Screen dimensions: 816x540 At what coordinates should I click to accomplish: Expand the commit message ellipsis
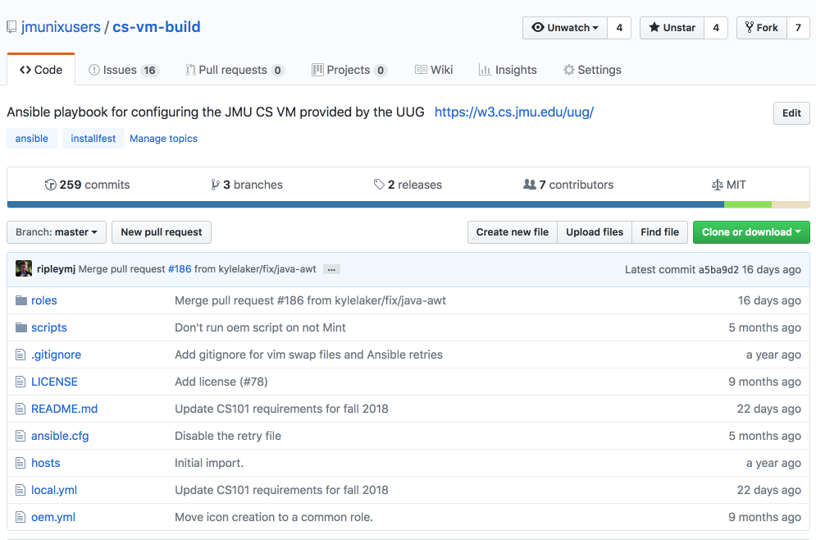click(x=331, y=269)
